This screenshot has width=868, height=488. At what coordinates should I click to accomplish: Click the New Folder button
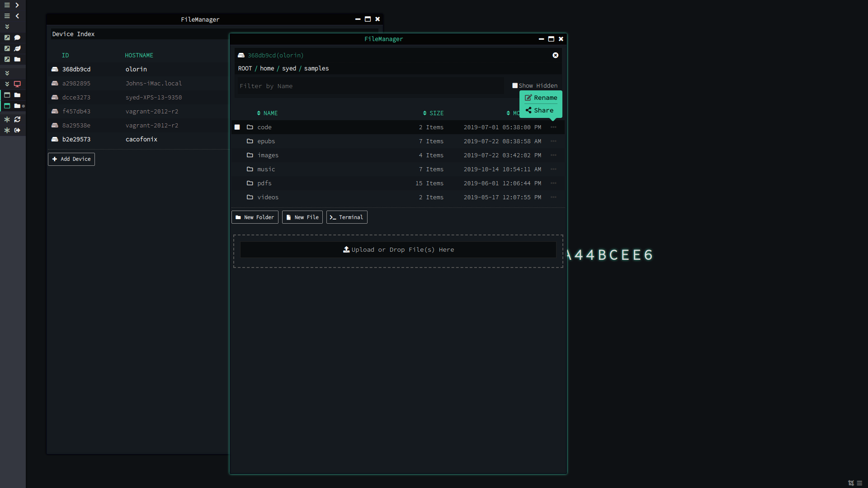point(255,217)
